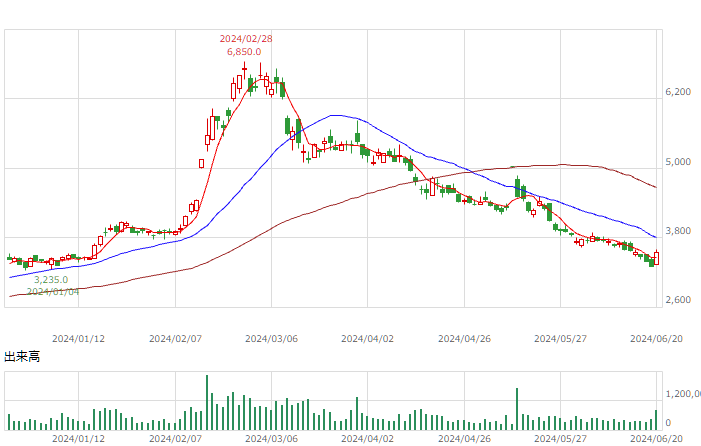Viewport: 701px width, 446px height.
Task: Click the 2024/01/04 low date label
Action: click(x=53, y=292)
